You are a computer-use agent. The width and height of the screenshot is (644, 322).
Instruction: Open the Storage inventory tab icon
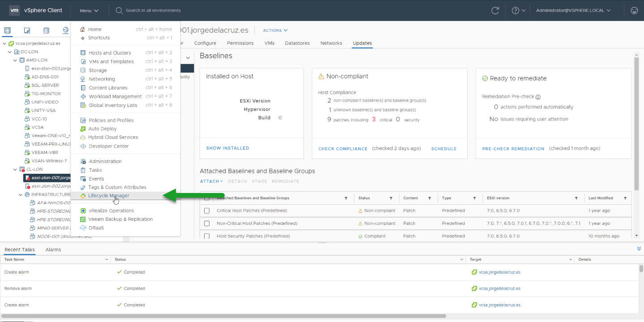pyautogui.click(x=46, y=30)
